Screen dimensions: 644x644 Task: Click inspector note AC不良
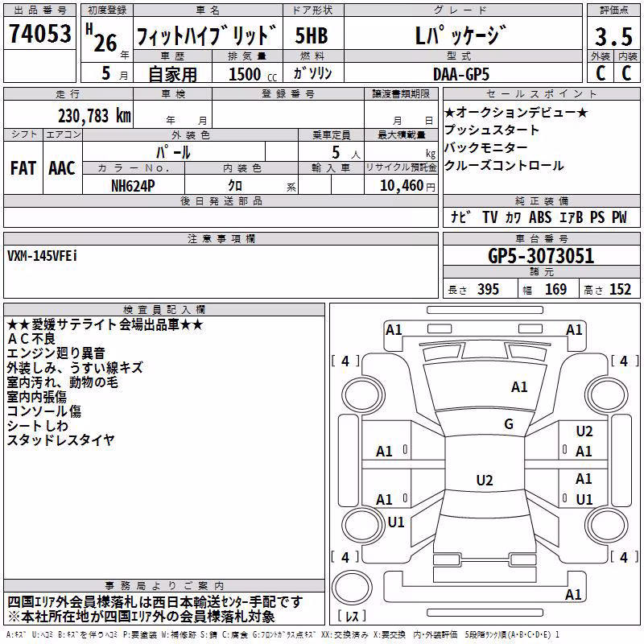[31, 339]
